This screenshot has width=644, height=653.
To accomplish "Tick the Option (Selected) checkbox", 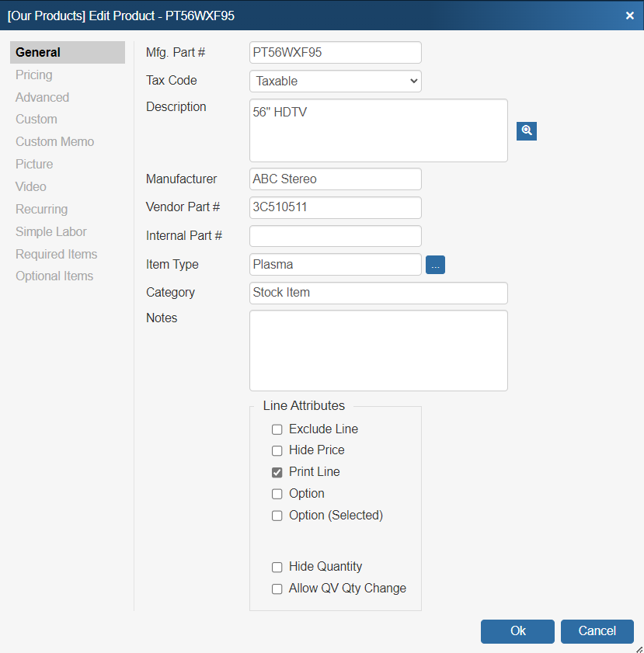I will tap(277, 516).
